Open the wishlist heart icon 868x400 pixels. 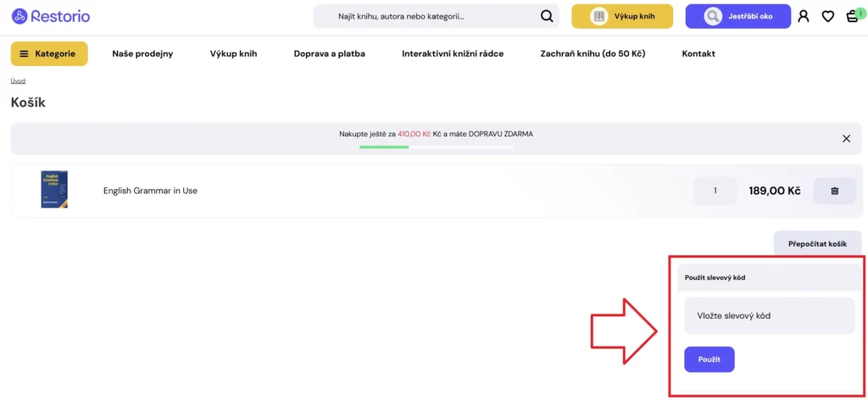[x=828, y=16]
